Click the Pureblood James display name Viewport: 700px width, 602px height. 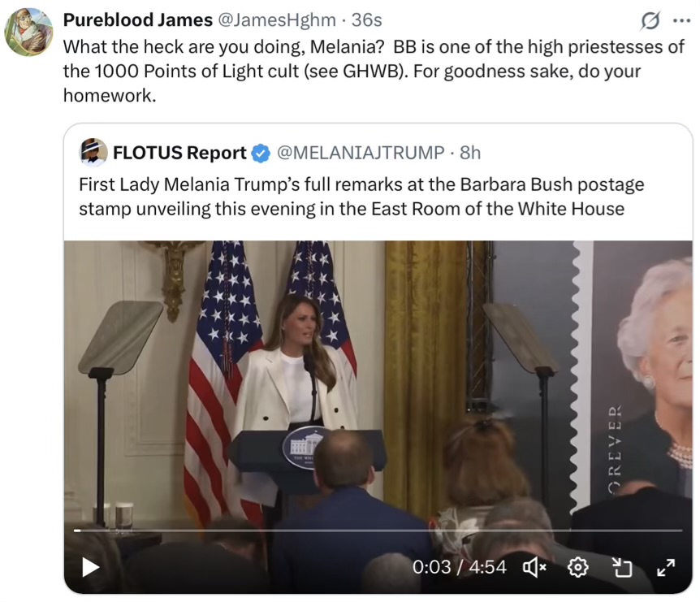[x=138, y=20]
